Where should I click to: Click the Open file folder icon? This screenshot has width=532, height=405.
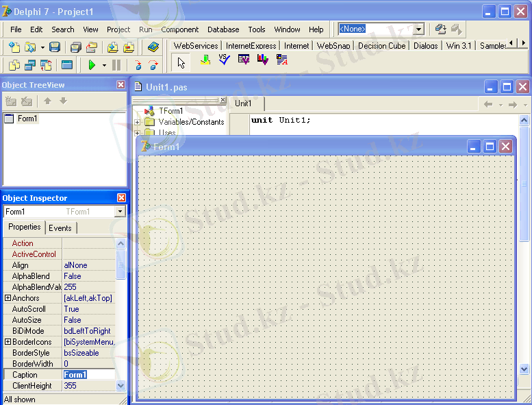click(x=30, y=47)
